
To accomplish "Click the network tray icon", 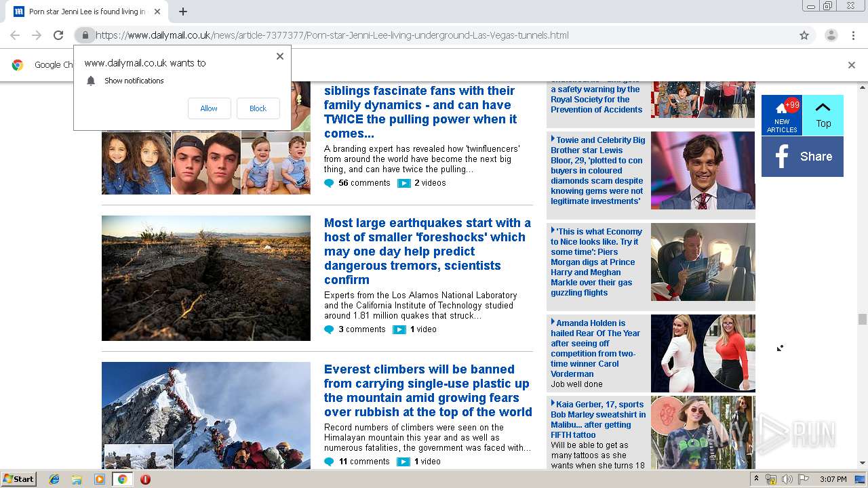I will coord(771,479).
